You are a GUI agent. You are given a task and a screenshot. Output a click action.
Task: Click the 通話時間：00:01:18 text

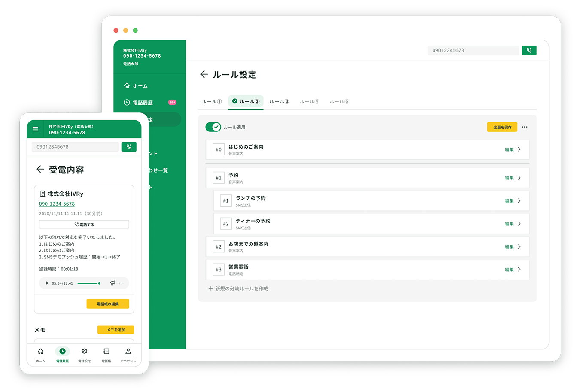59,269
